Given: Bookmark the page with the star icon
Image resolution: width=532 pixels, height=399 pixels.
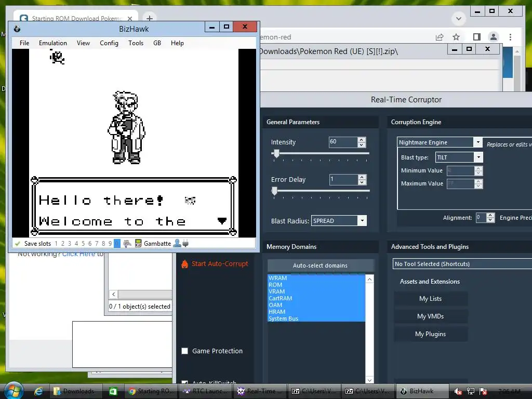Looking at the screenshot, I should (x=456, y=37).
